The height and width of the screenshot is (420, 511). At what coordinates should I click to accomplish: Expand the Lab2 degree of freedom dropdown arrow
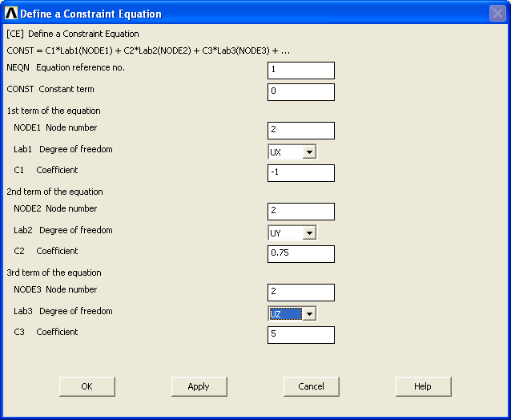pos(309,232)
